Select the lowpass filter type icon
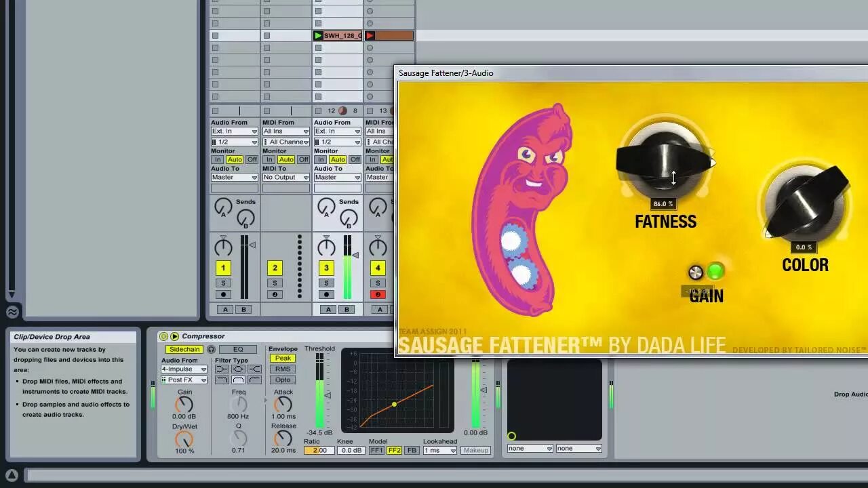This screenshot has width=868, height=488. [222, 380]
